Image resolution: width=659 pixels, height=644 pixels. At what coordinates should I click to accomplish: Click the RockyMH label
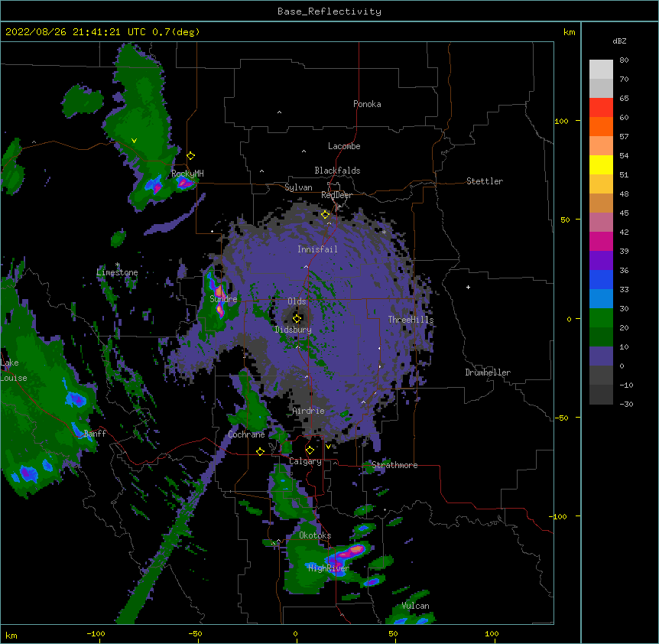click(x=187, y=174)
